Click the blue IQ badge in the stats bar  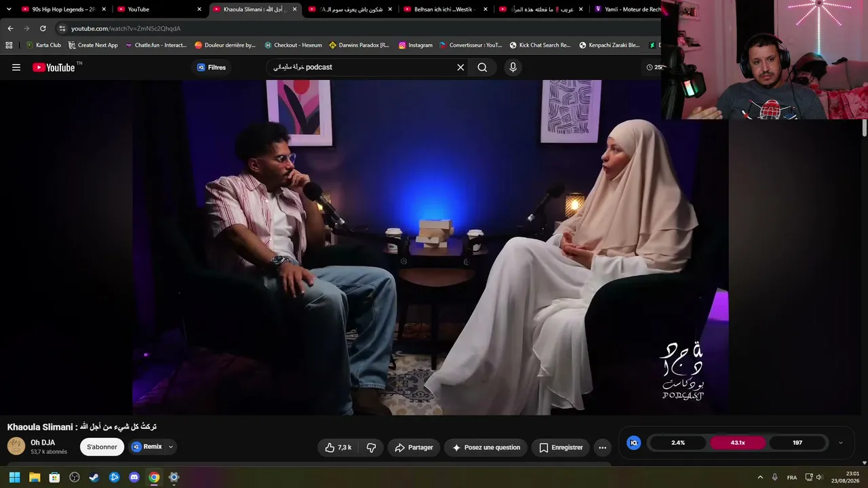tap(634, 443)
